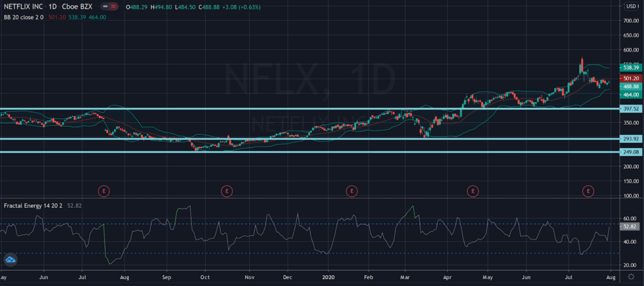Viewport: 644px width, 286px height.
Task: Click the earnings E marker near late January
Action: [x=351, y=191]
